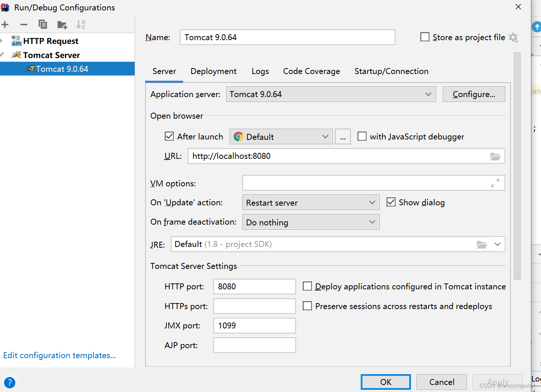This screenshot has height=392, width=541.
Task: Enable Preserve sessions across restarts
Action: [307, 306]
